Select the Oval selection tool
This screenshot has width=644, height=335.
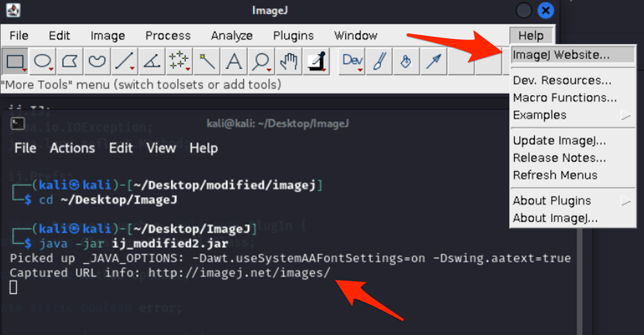(42, 61)
